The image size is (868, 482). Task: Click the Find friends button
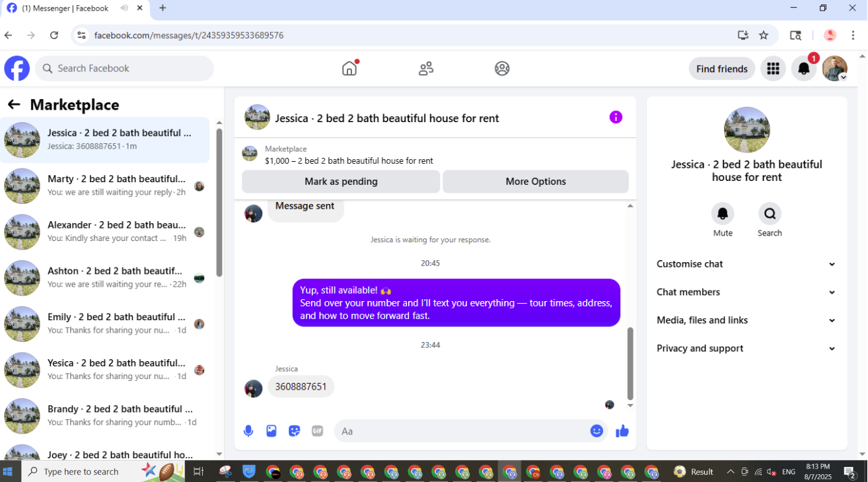tap(722, 69)
